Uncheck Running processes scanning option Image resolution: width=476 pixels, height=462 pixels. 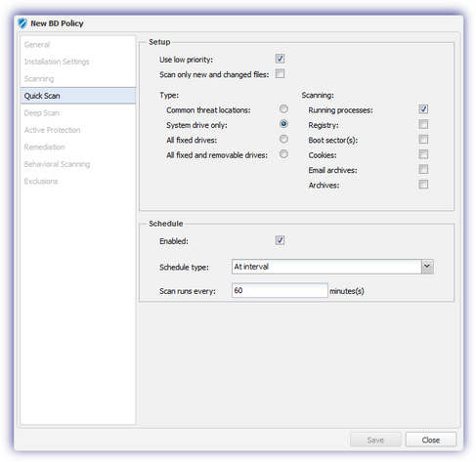click(x=423, y=109)
